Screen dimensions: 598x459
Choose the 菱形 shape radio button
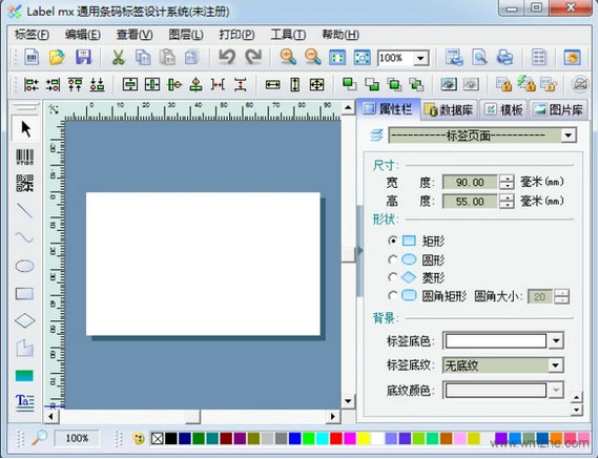click(x=392, y=277)
